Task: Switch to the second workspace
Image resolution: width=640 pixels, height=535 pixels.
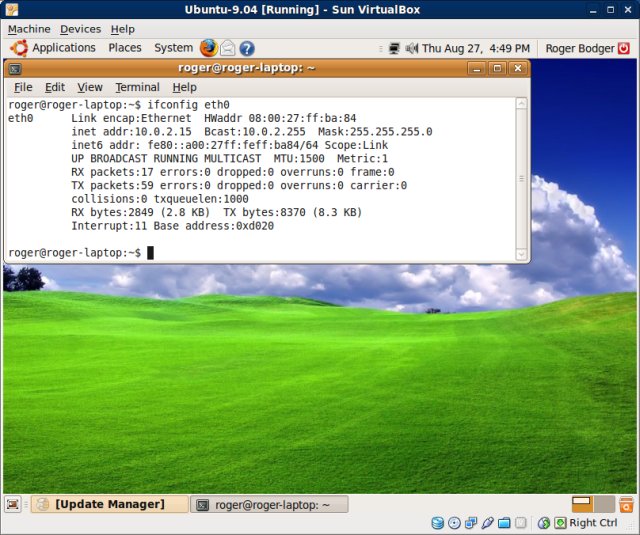Action: click(604, 504)
